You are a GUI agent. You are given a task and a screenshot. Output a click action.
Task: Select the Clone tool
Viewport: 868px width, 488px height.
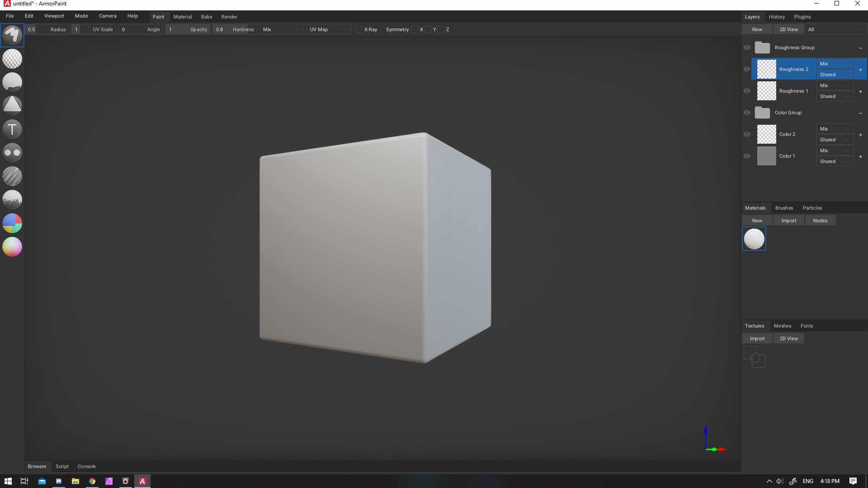[12, 153]
